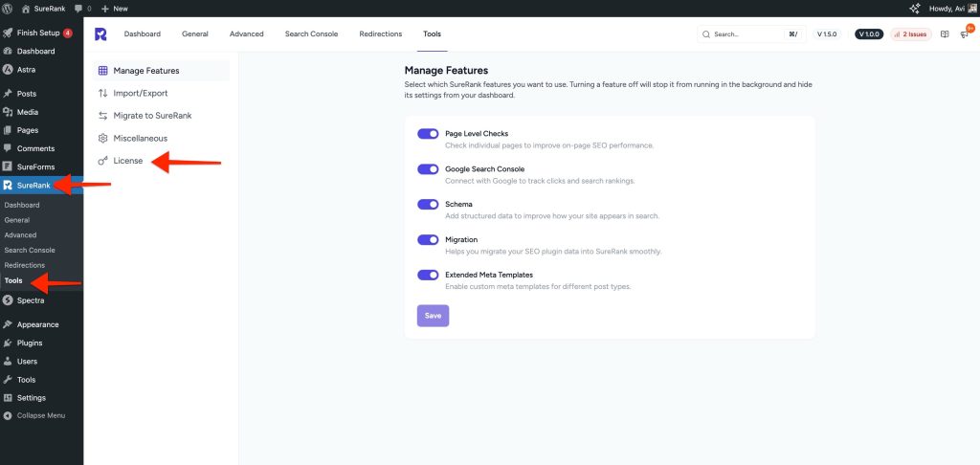The image size is (980, 465).
Task: Open Advanced in SureRank submenu
Action: coord(21,235)
